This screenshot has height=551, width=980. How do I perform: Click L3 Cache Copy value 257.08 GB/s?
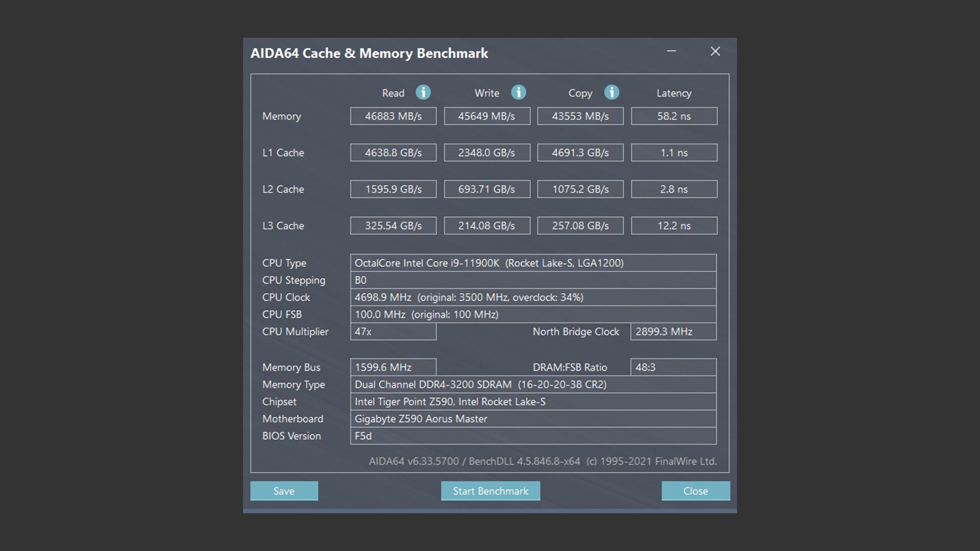click(x=580, y=226)
